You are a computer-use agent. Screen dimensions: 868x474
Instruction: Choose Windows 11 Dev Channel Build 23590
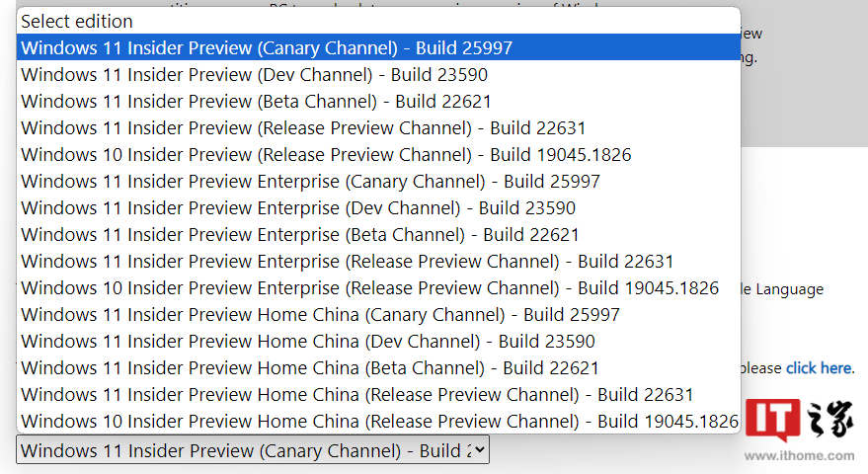point(254,74)
